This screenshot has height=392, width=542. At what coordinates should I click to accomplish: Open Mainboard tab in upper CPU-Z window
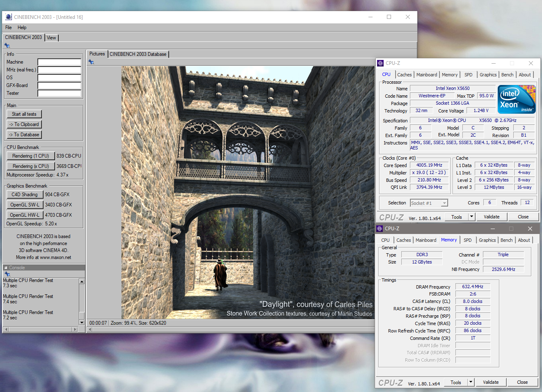tap(427, 75)
